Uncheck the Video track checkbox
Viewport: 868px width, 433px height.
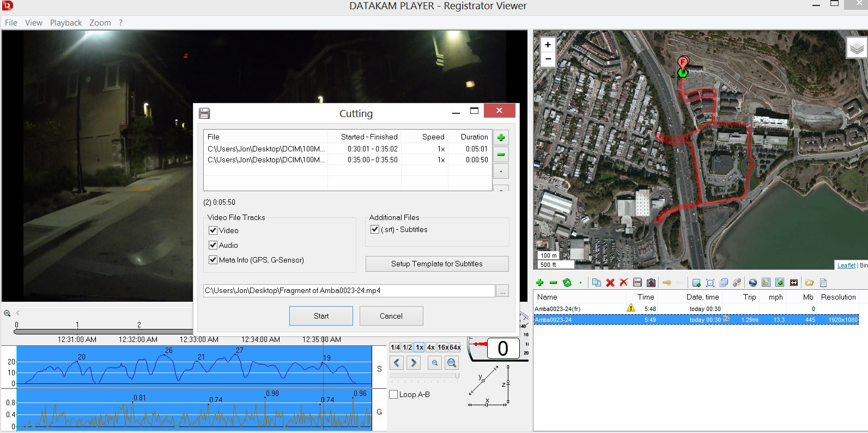click(213, 230)
